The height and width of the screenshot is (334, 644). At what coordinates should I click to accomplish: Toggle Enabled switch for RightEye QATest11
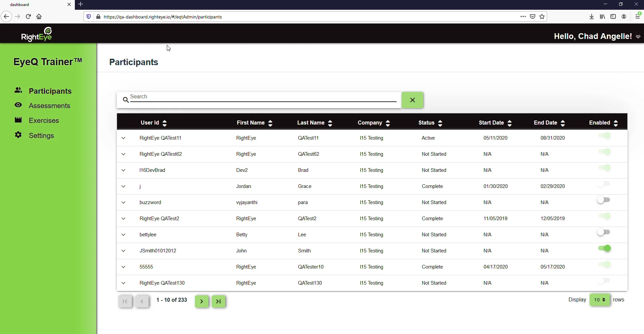coord(604,136)
